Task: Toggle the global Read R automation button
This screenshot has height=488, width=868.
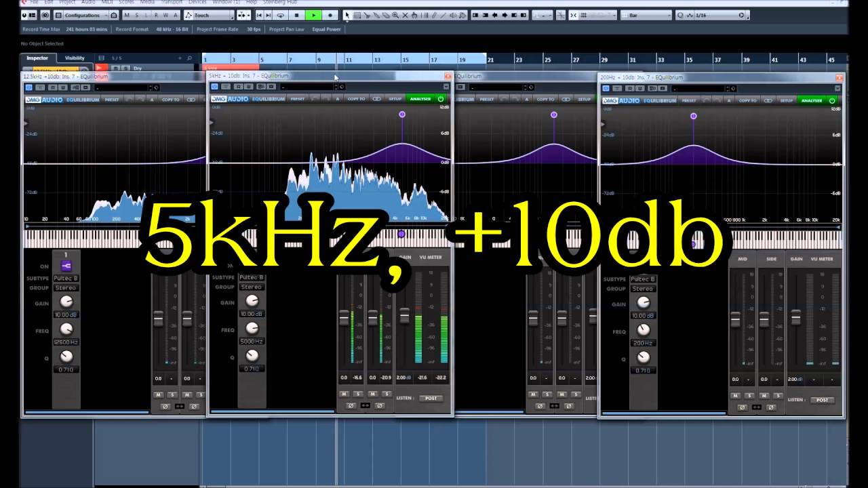Action: pos(157,15)
